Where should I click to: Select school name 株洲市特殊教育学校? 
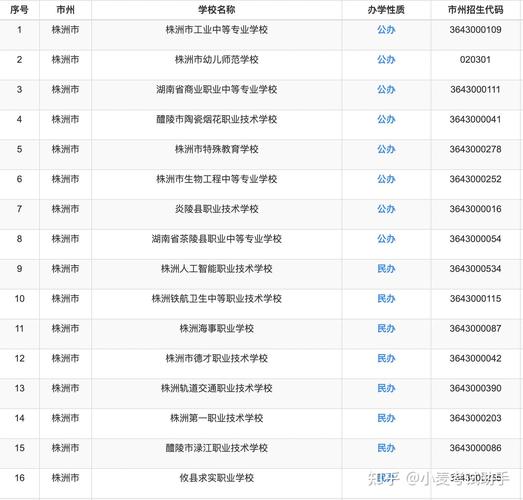click(x=217, y=149)
